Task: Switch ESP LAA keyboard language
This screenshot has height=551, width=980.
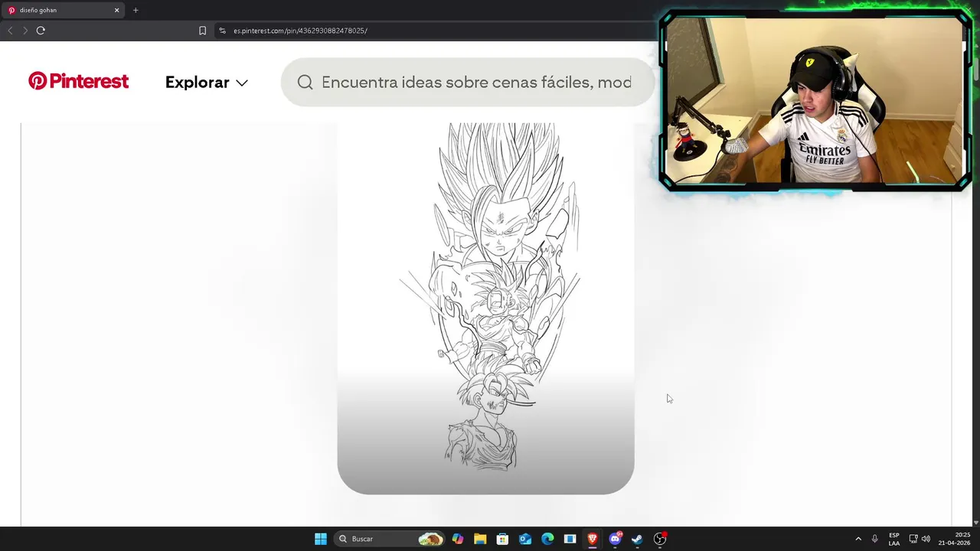Action: [894, 539]
